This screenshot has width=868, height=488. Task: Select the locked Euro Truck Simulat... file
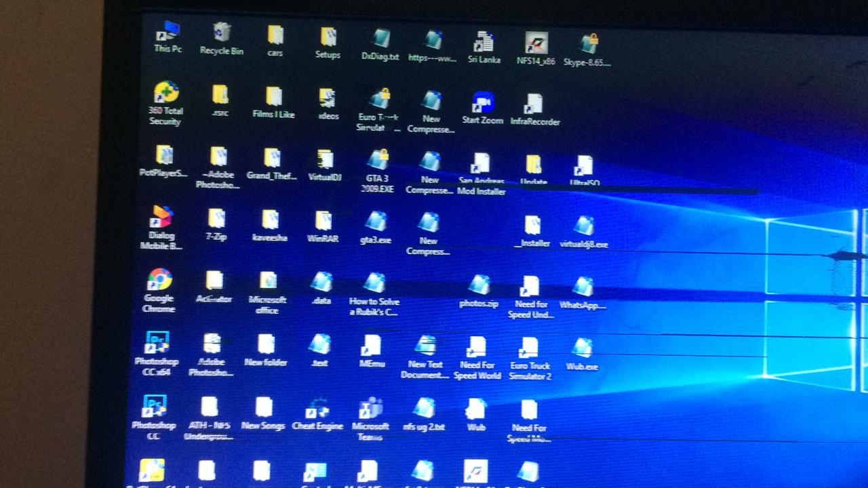tap(379, 110)
